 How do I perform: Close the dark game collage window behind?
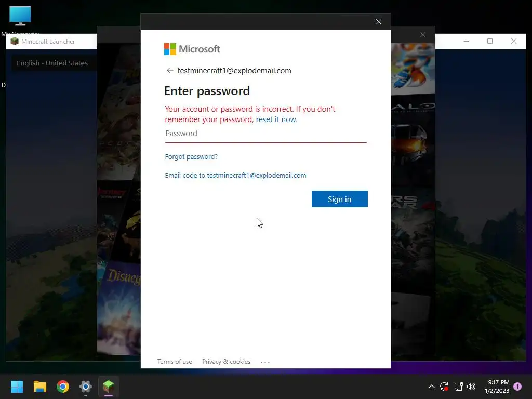coord(423,35)
